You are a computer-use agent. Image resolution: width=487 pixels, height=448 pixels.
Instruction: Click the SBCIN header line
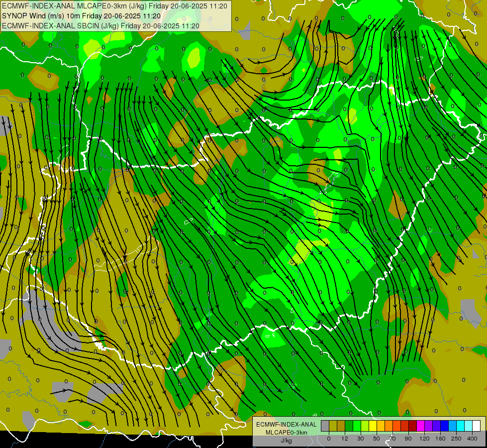pos(100,26)
